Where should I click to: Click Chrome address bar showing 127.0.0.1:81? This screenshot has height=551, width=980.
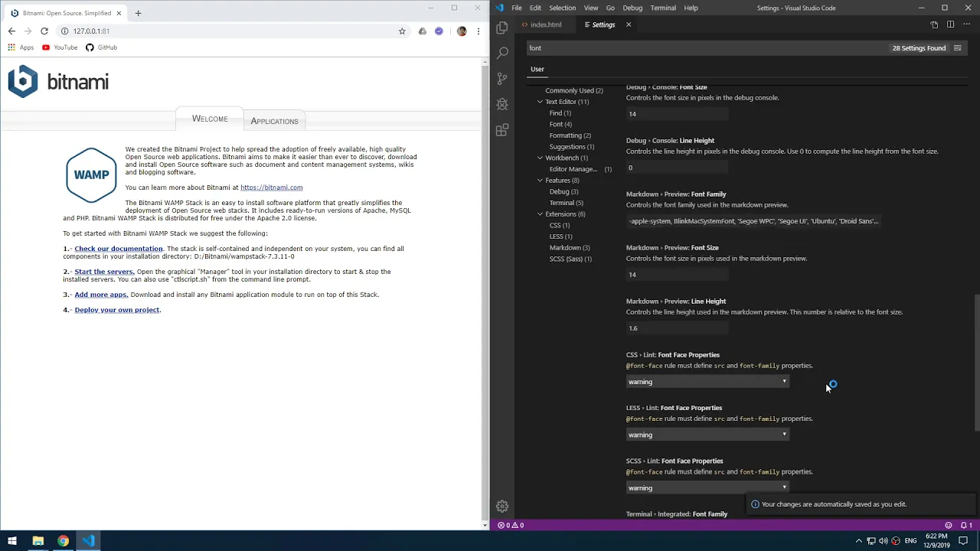tap(230, 31)
